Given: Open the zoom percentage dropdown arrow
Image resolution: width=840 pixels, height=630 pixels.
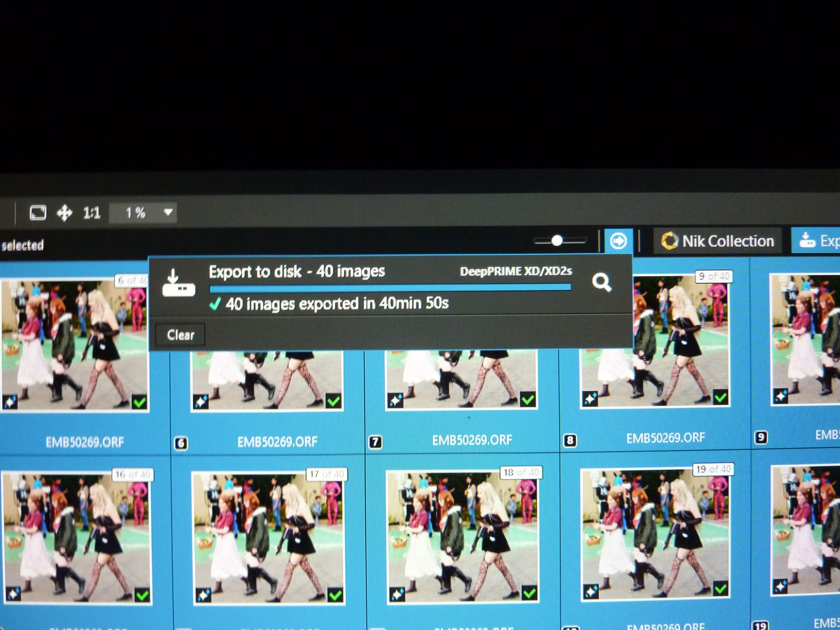Looking at the screenshot, I should (x=168, y=213).
